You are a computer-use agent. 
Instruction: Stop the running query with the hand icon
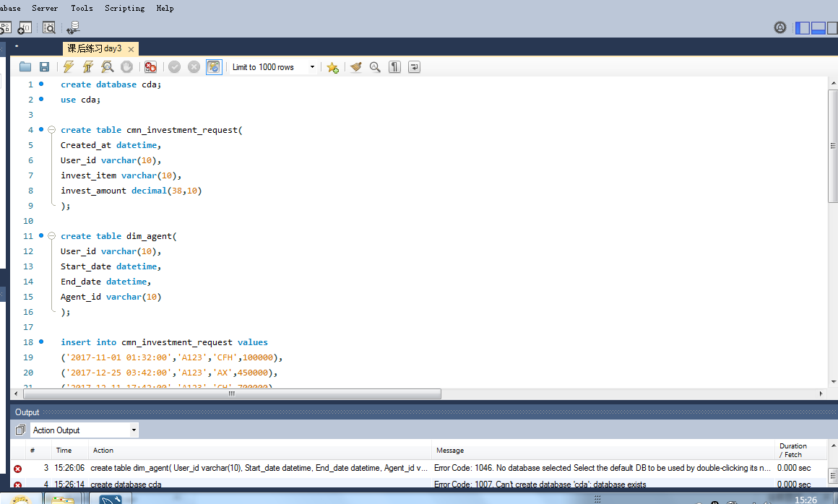[x=126, y=66]
